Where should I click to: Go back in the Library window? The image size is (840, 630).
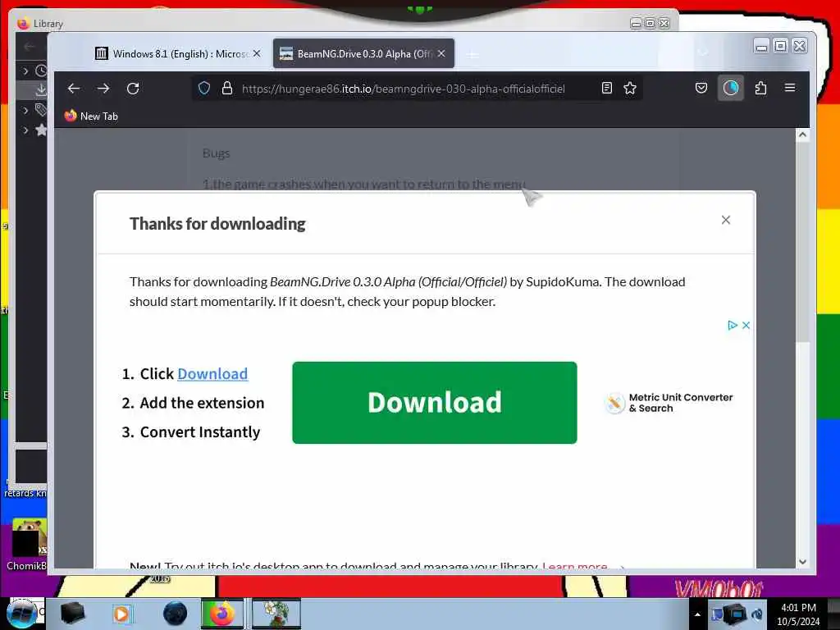[x=30, y=47]
